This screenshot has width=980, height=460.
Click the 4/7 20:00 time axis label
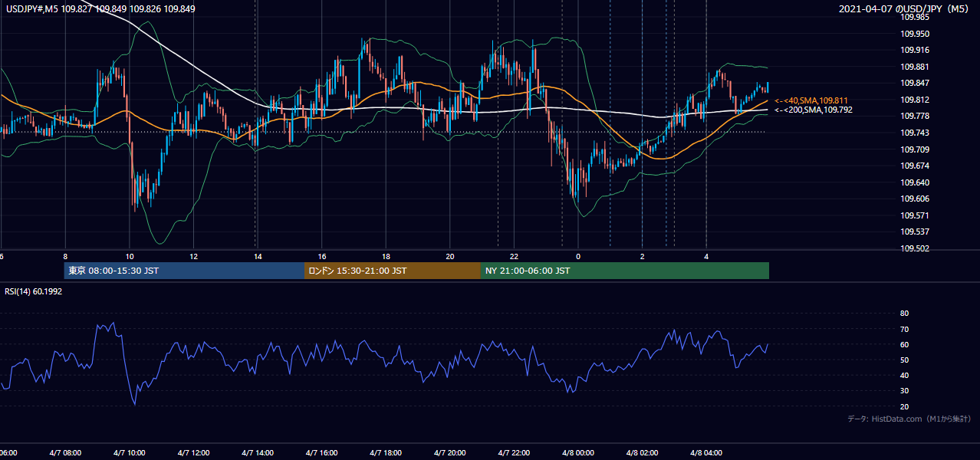pyautogui.click(x=449, y=453)
